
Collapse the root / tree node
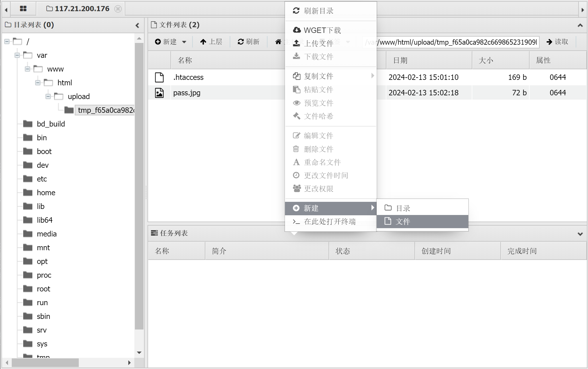pyautogui.click(x=7, y=42)
